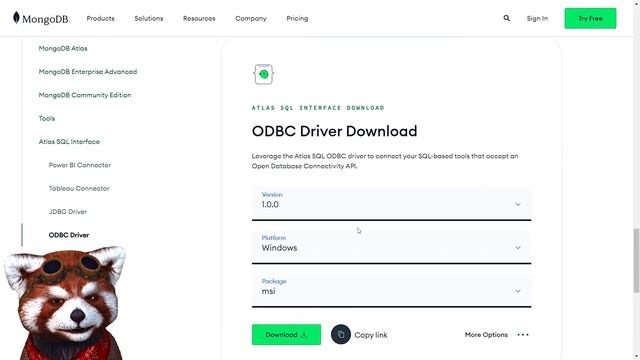The image size is (640, 360).
Task: Click the Copy link text
Action: (x=371, y=335)
